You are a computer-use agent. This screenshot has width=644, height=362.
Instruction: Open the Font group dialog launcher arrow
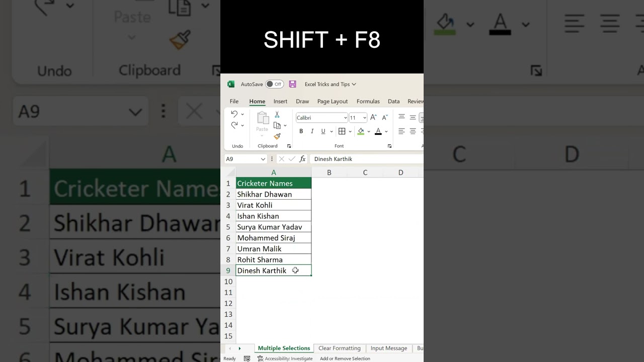389,146
